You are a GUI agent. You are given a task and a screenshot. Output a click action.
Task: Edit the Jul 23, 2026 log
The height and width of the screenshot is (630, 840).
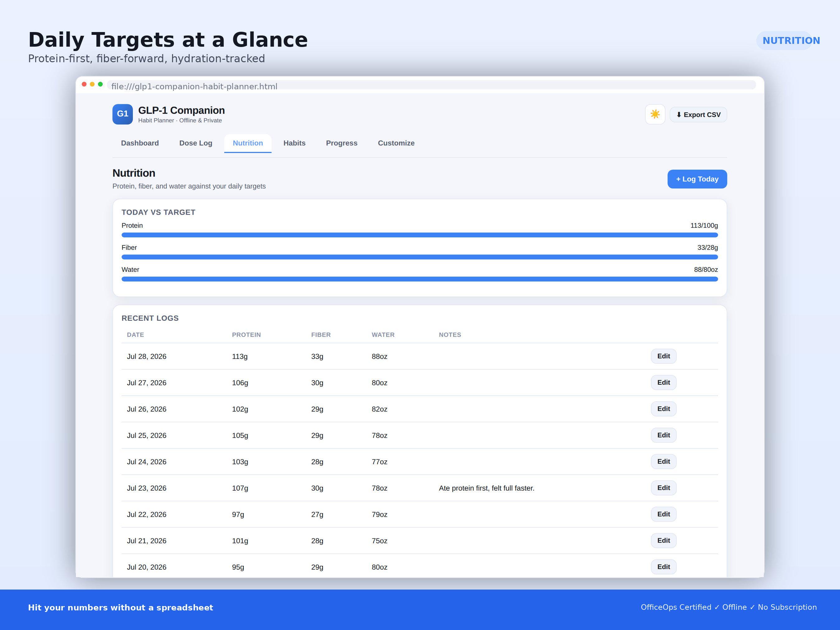pos(663,488)
